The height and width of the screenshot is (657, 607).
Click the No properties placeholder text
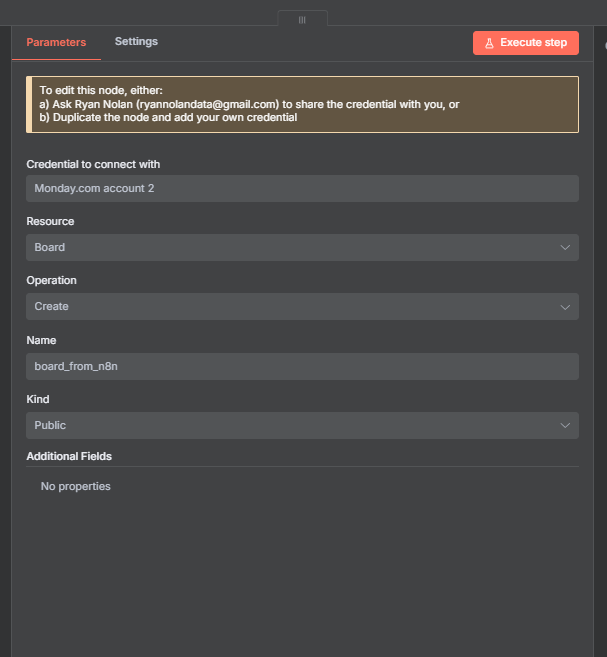(x=75, y=487)
